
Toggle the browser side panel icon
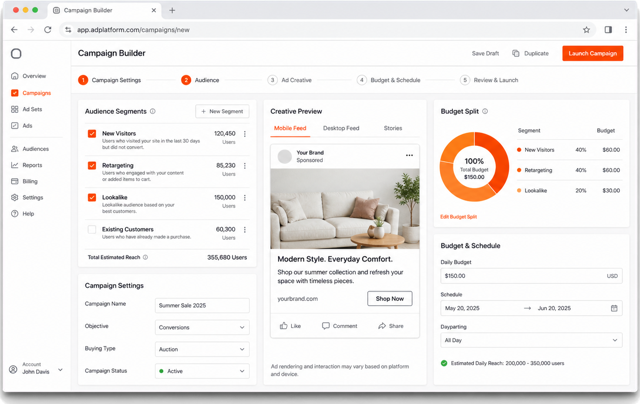tap(608, 30)
